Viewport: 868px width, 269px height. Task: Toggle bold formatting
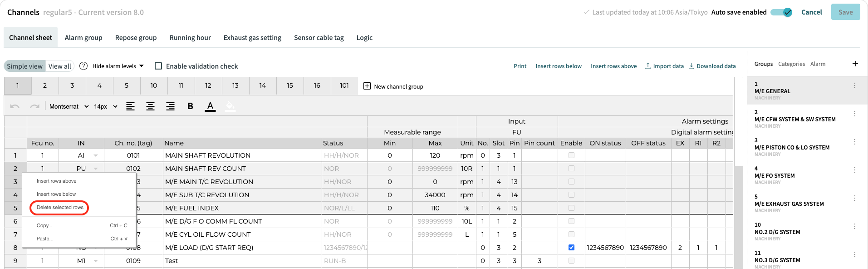pyautogui.click(x=190, y=106)
